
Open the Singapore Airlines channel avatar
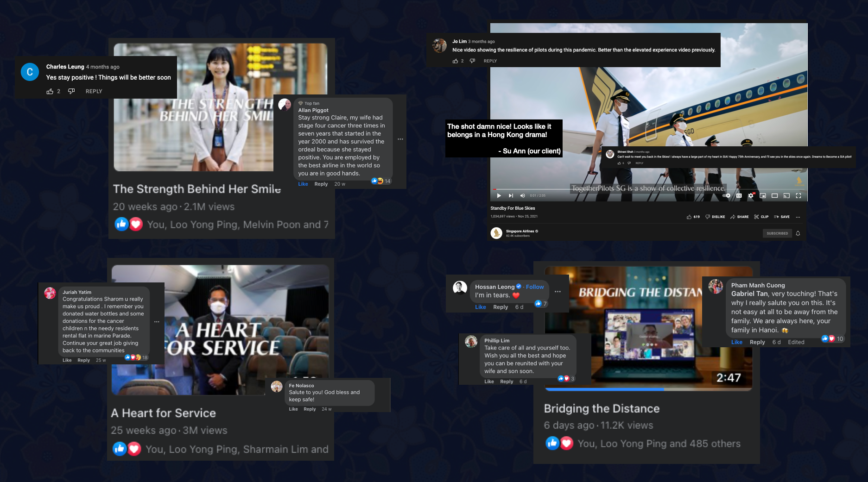496,233
